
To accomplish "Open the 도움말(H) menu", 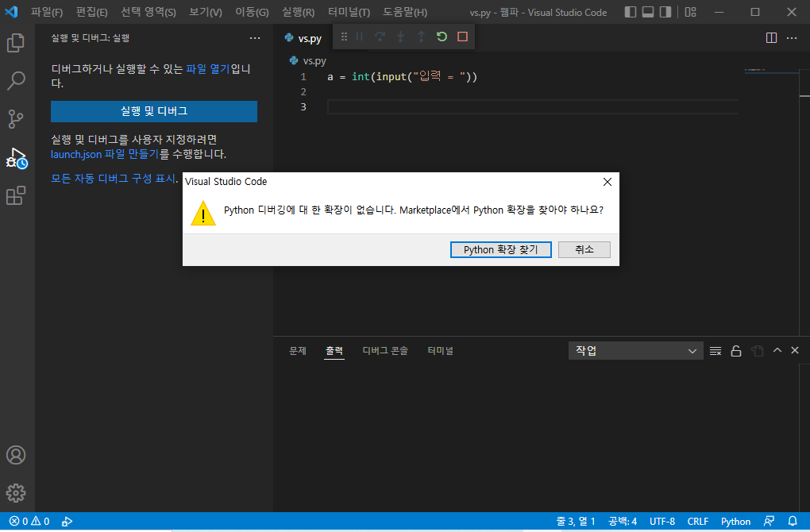I will tap(405, 12).
